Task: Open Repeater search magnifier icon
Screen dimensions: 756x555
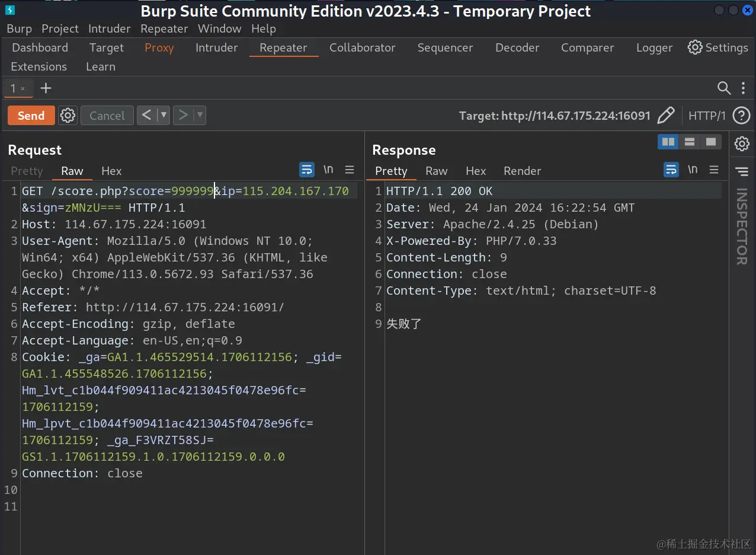Action: (724, 88)
